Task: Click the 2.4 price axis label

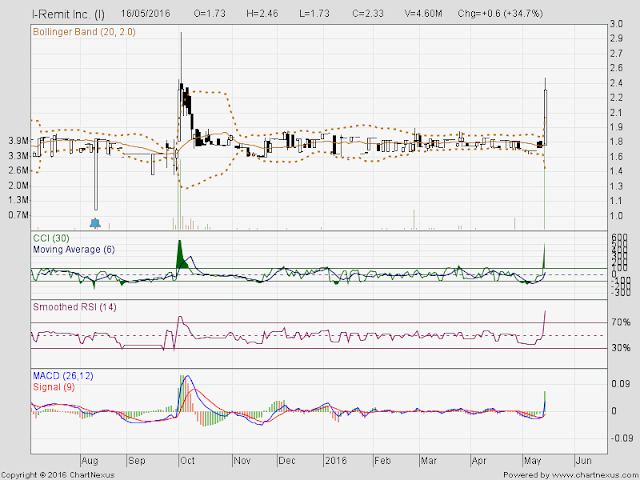Action: 616,83
